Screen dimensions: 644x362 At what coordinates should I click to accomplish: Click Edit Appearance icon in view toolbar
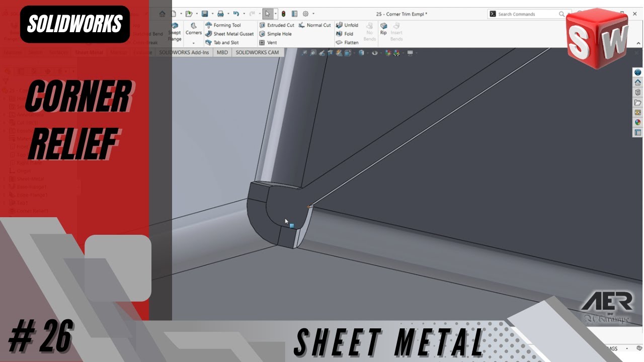tap(388, 53)
